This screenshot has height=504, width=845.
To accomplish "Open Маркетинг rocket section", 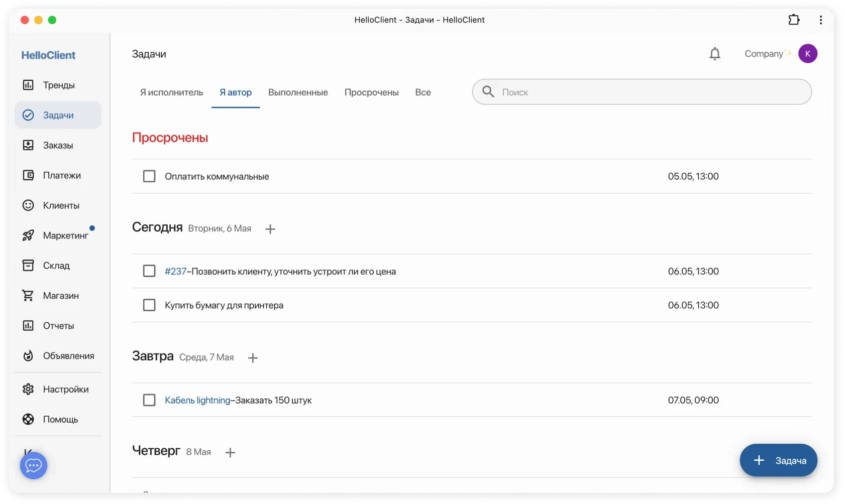I will tap(65, 236).
